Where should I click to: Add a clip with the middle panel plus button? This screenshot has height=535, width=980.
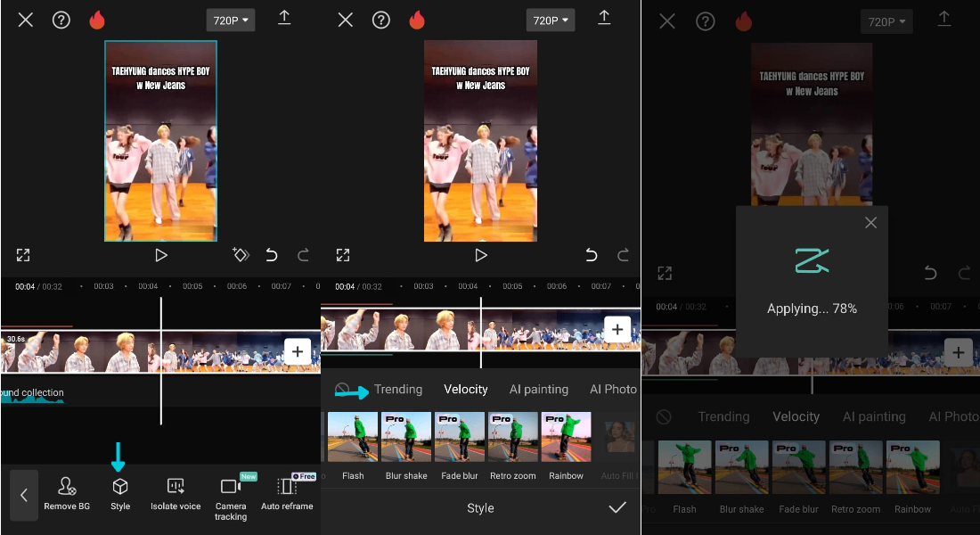coord(617,329)
